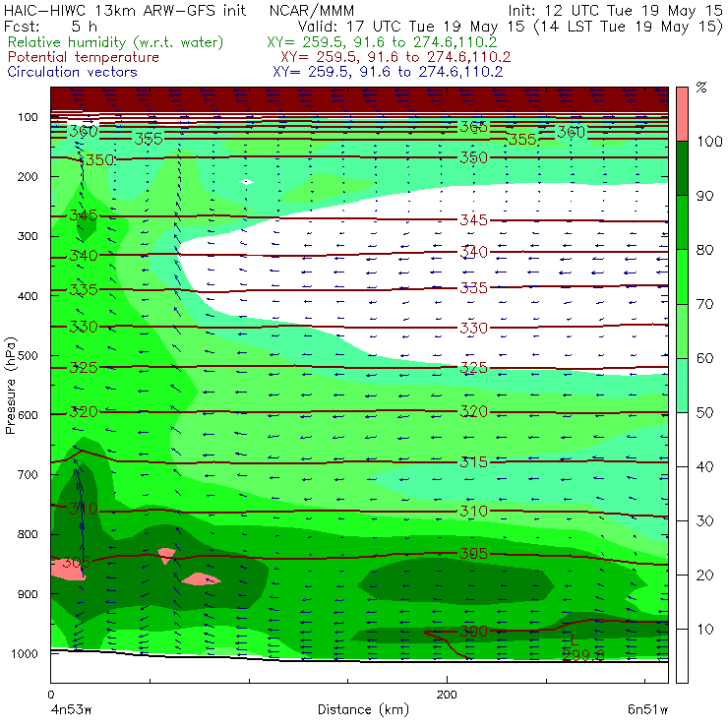
Task: Pick the 60–70% light green colorbar segment
Action: point(682,331)
